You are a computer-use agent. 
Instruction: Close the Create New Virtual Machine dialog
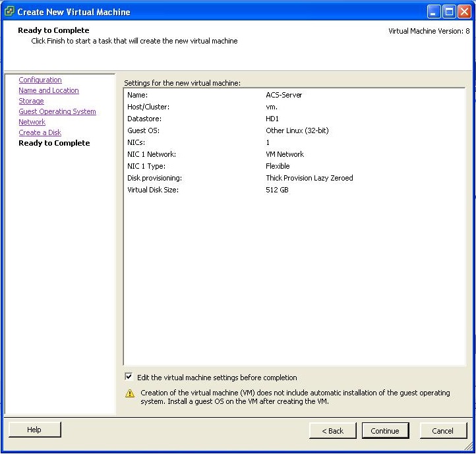(x=464, y=12)
